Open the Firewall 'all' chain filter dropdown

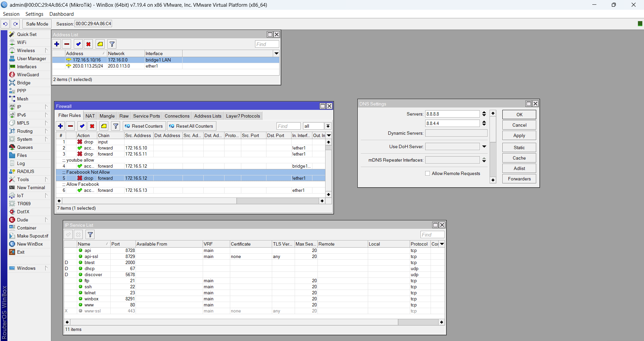click(x=328, y=126)
